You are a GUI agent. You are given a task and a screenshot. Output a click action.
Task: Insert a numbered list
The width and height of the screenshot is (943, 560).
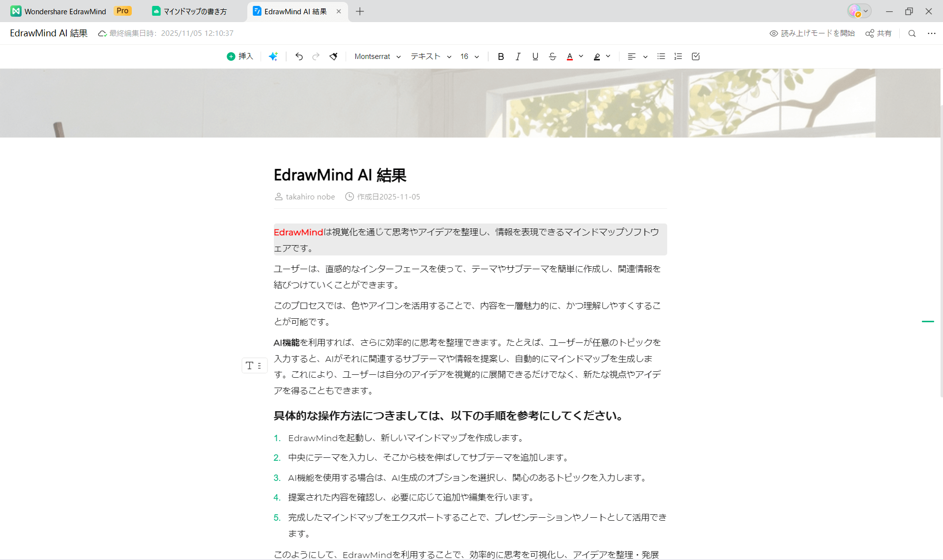[678, 56]
